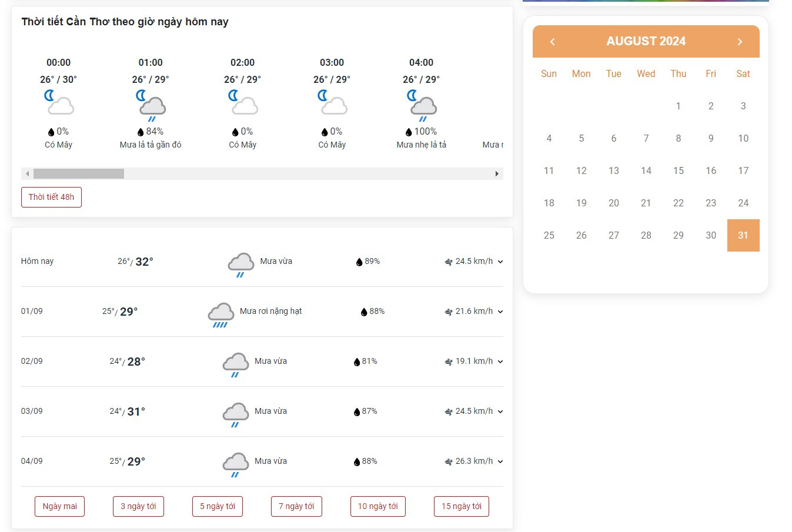Click the hourly forecast scrollbar thumb
Viewport: 792px width, 532px height.
pos(79,173)
